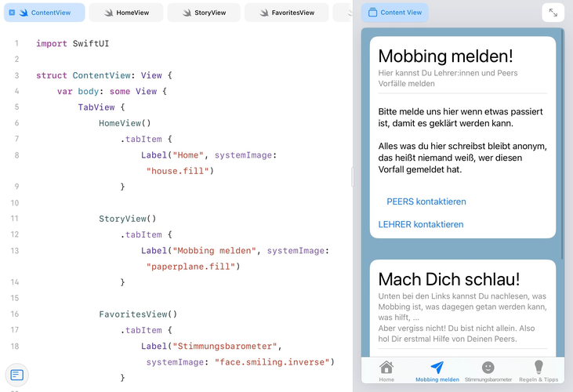Click the "Stimmungsbarometer" string in code
573x392 pixels.
(225, 346)
